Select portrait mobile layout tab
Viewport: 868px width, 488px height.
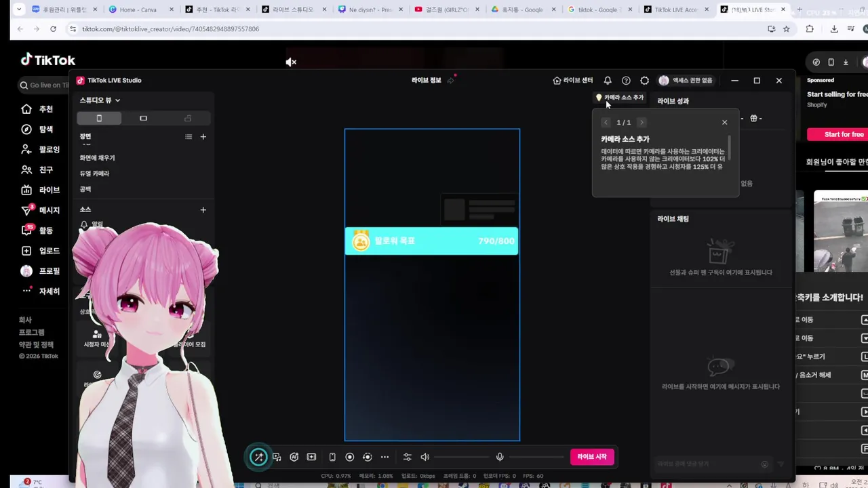[99, 119]
